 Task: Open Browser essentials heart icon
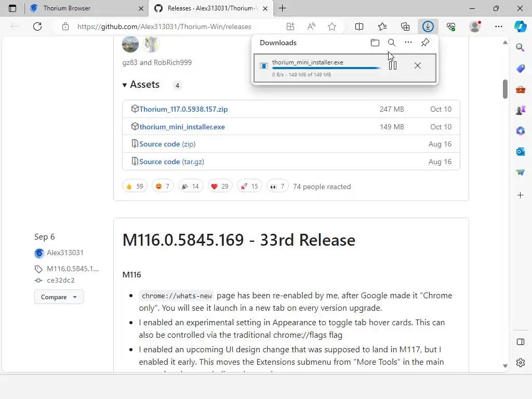tap(451, 26)
